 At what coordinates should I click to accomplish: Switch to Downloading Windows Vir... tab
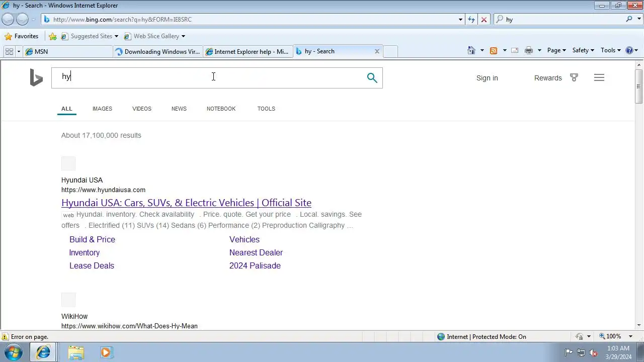[157, 51]
